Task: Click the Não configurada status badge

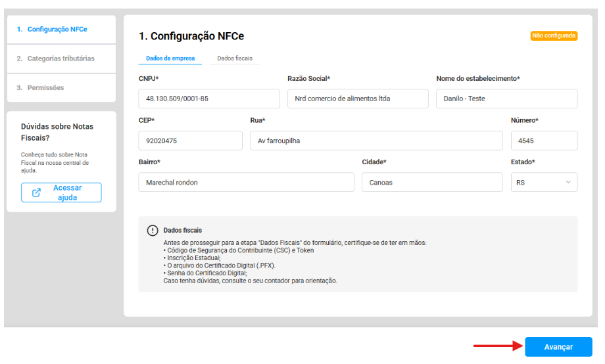Action: click(554, 36)
